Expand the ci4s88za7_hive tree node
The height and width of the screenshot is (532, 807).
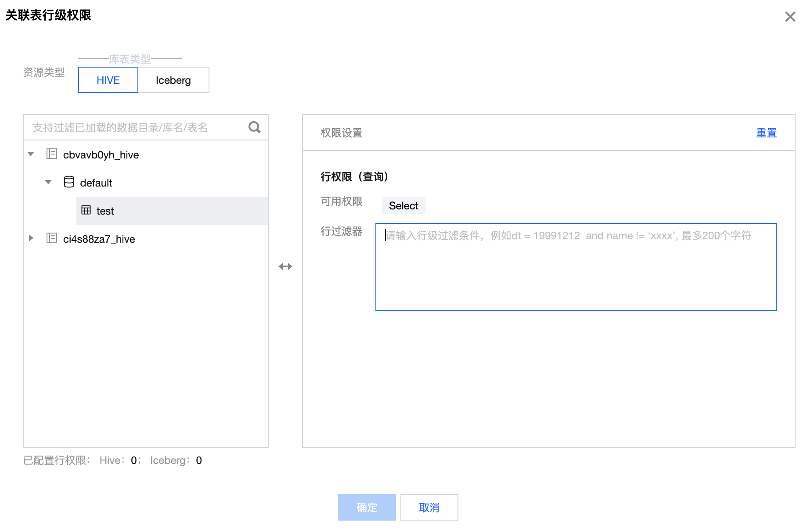click(x=31, y=238)
